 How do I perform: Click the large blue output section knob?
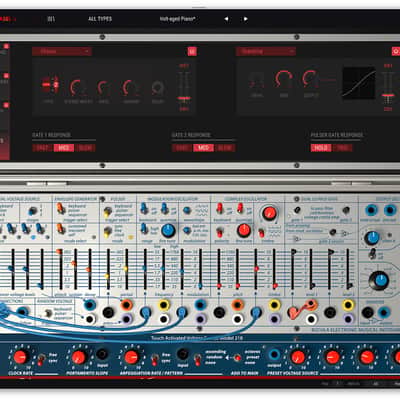(x=380, y=280)
